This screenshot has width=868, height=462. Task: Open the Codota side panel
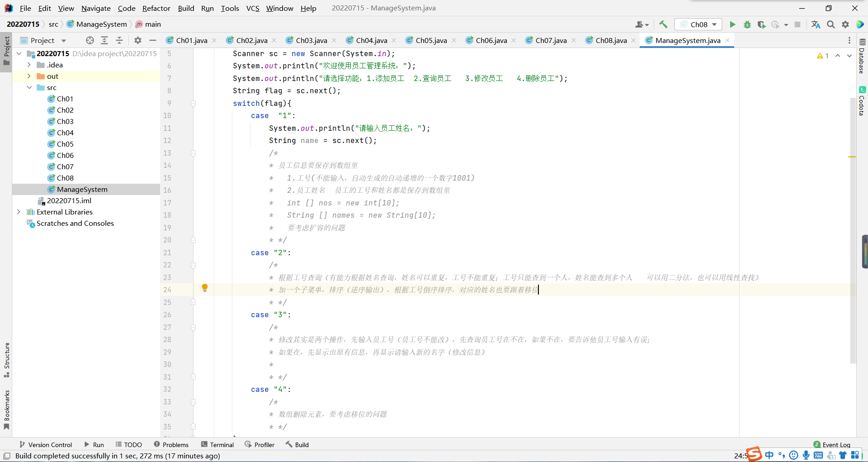[862, 101]
